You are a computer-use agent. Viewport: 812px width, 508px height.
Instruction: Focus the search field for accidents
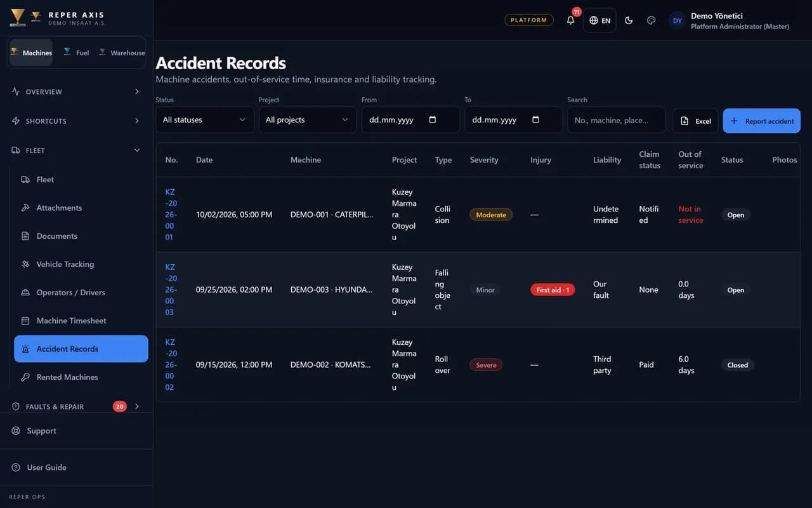pyautogui.click(x=616, y=119)
